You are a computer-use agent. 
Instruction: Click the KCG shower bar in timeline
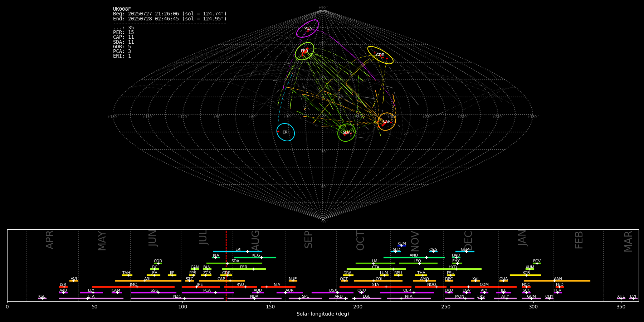click(x=255, y=258)
